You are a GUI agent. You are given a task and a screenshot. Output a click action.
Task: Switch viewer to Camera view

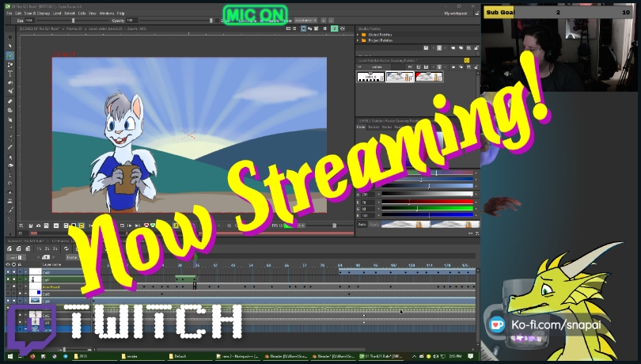(x=316, y=28)
